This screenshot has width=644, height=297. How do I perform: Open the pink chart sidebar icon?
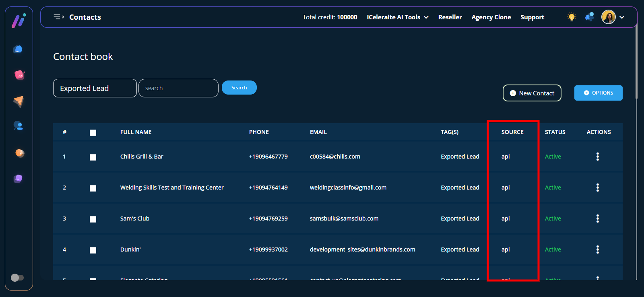(x=19, y=75)
